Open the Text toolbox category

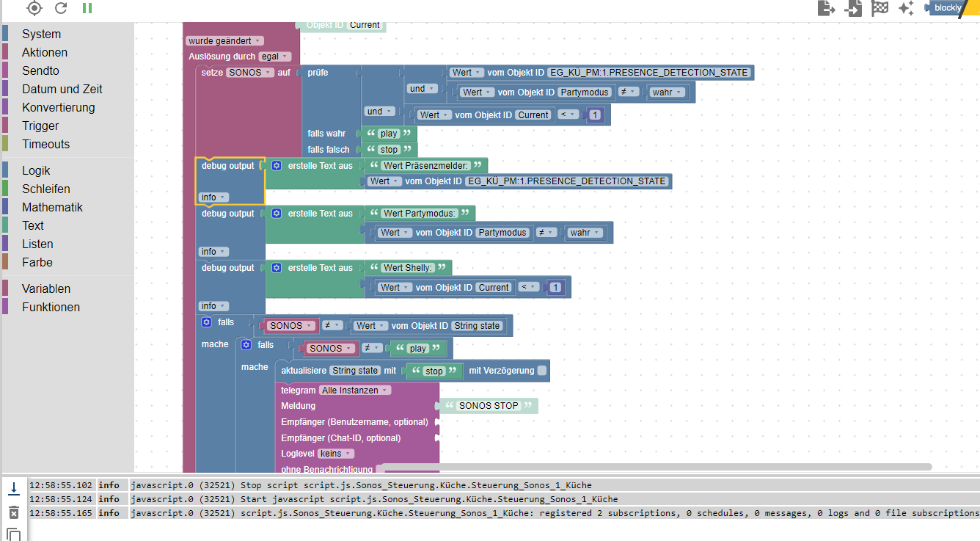[32, 225]
